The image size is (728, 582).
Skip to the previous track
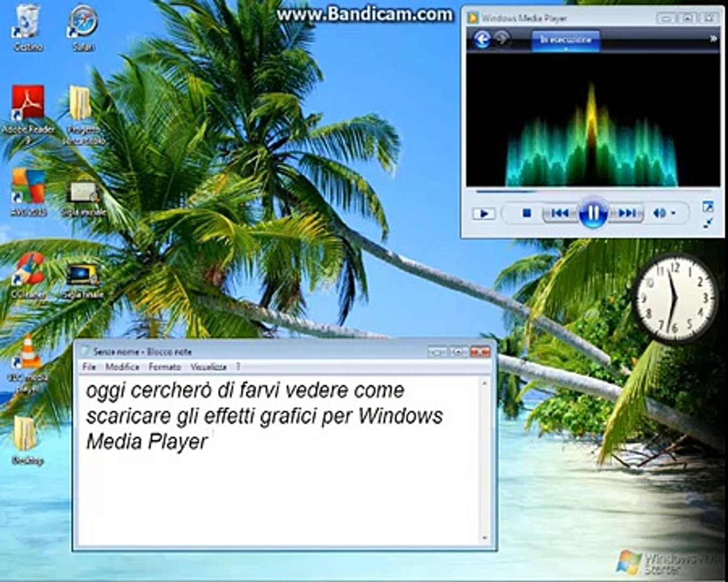[x=560, y=213]
